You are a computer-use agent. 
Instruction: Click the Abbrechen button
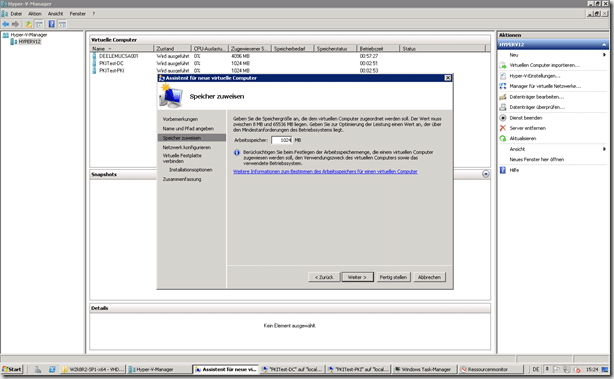429,277
